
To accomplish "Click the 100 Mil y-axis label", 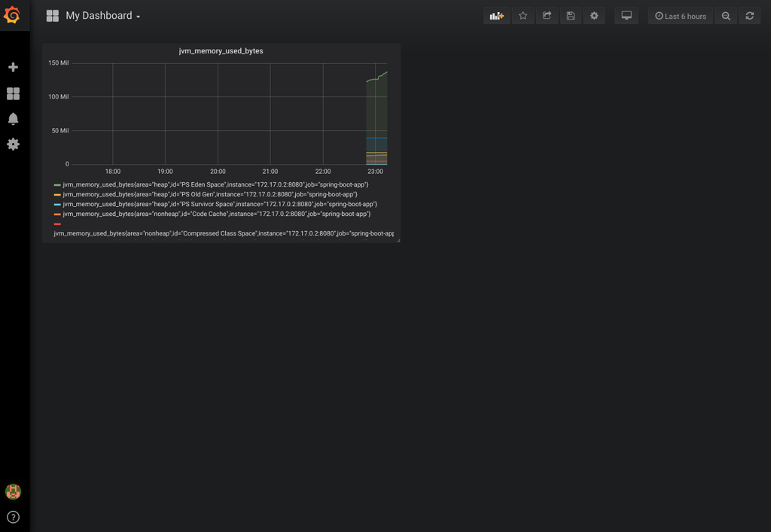I will coord(59,97).
